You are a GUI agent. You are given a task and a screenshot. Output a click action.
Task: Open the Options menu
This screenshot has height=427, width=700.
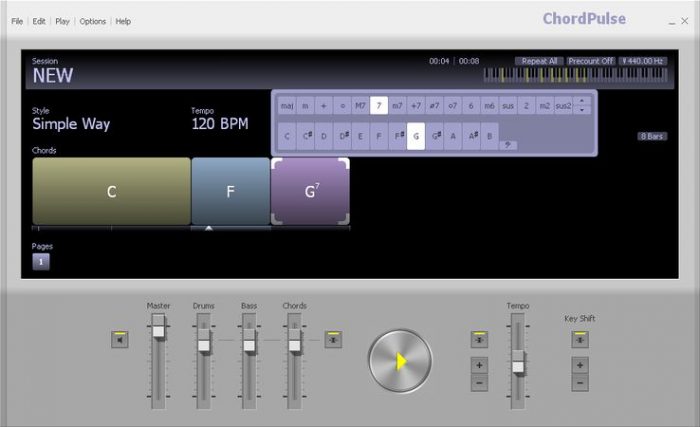coord(92,21)
